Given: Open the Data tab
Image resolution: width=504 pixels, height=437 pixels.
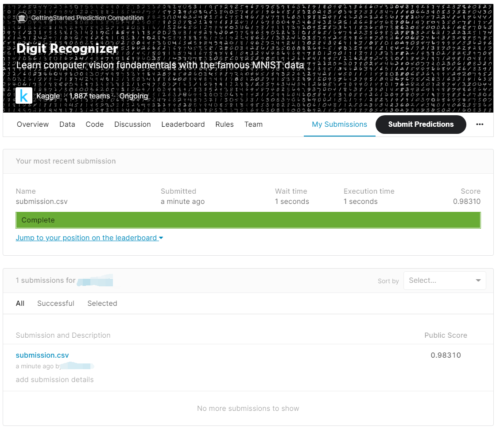Looking at the screenshot, I should point(67,125).
